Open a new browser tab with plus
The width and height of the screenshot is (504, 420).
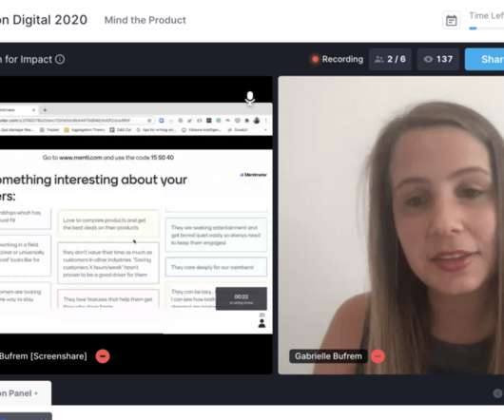45,110
